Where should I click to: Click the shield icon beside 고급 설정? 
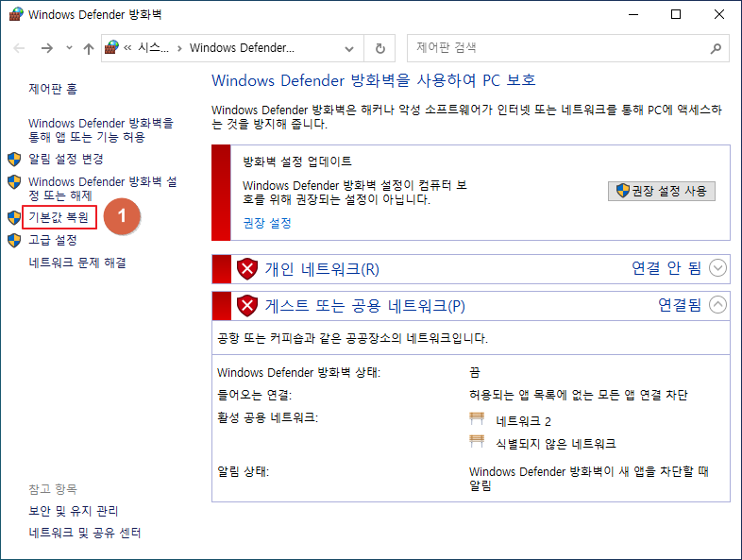point(15,240)
